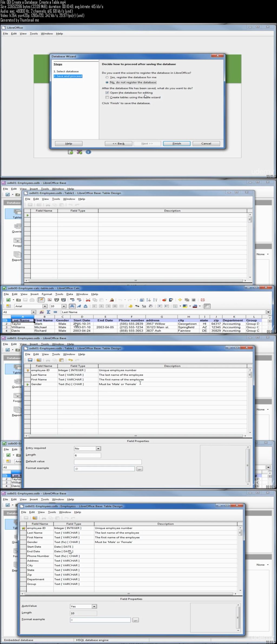Click the Calc Help lifebuoy icon

203,300
